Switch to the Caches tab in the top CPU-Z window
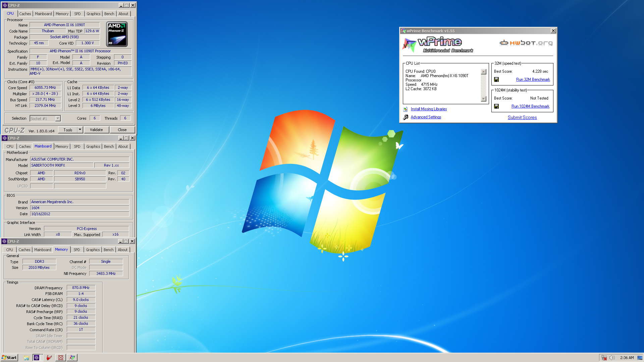The width and height of the screenshot is (644, 362). click(25, 14)
